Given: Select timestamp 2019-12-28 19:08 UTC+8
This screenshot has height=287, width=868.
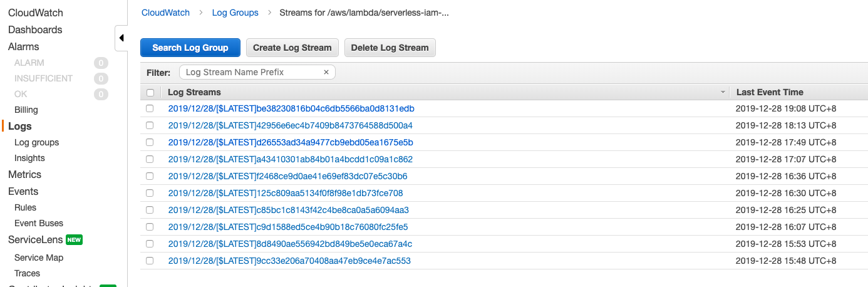Looking at the screenshot, I should (786, 108).
